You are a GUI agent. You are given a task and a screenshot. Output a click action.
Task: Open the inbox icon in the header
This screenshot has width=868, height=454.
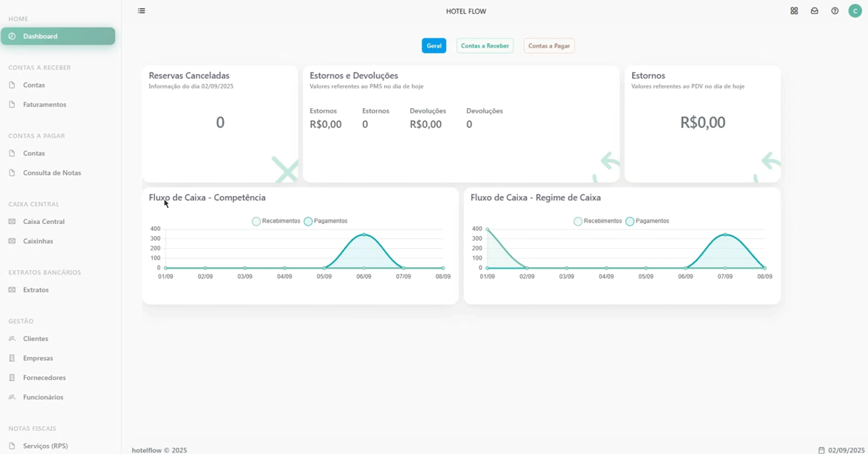814,11
